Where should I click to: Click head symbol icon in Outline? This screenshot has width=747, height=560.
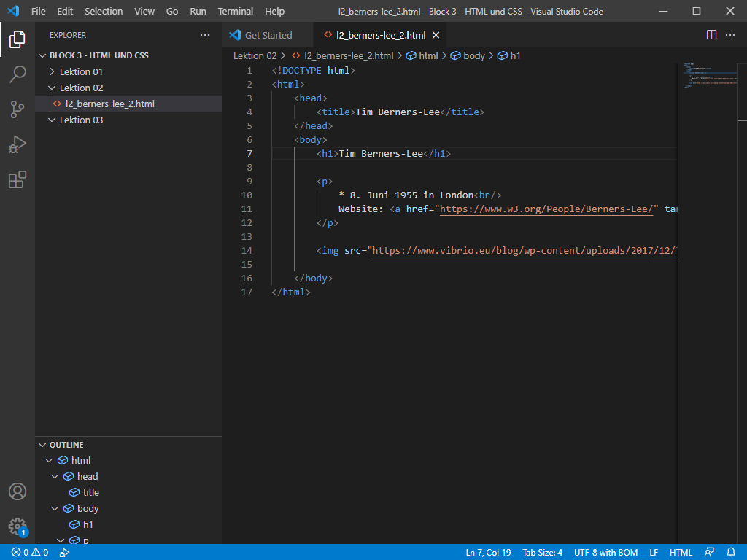tap(69, 476)
